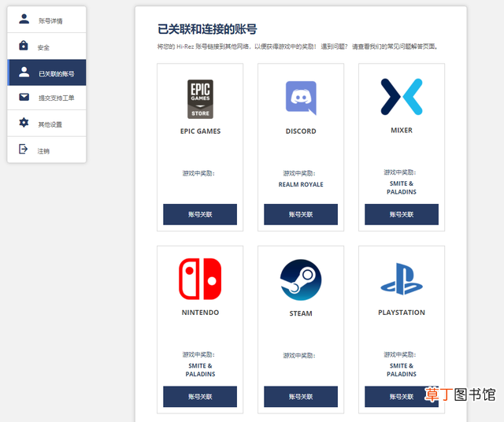
Task: Click the Nintendo Switch logo
Action: 200,279
